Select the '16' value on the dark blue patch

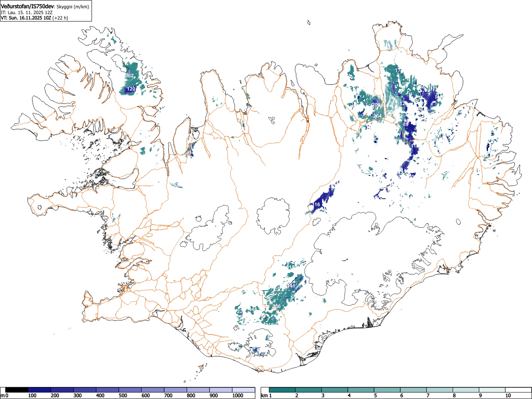coord(317,204)
